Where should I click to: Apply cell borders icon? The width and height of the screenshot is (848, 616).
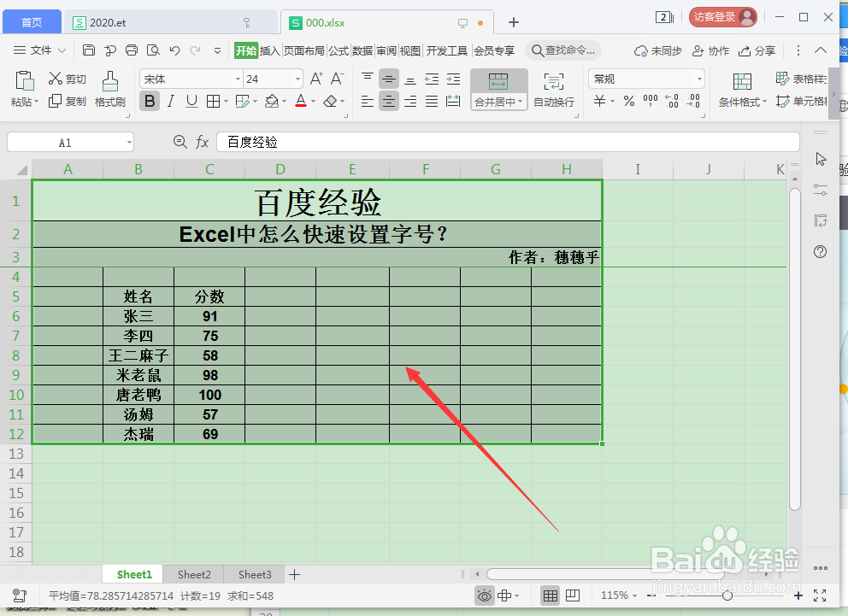(x=214, y=101)
